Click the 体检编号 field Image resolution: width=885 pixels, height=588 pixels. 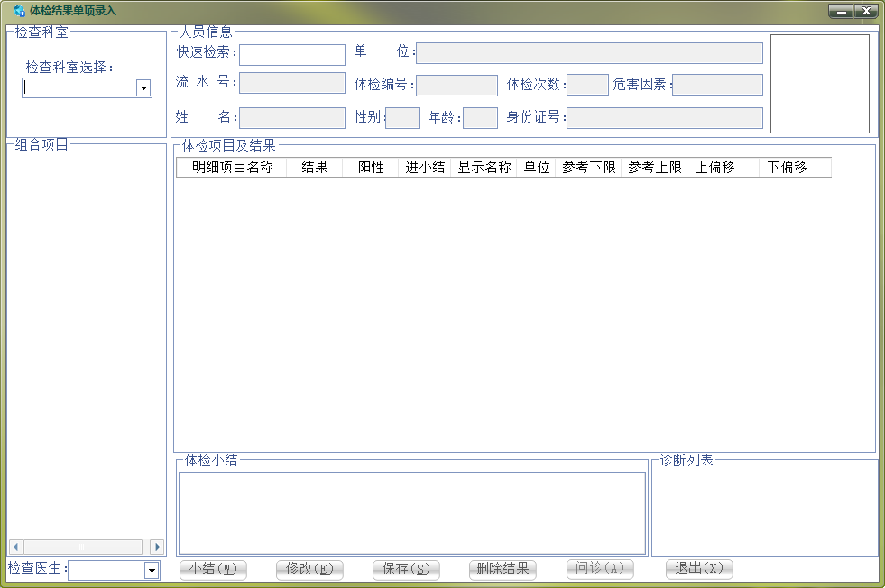(456, 85)
